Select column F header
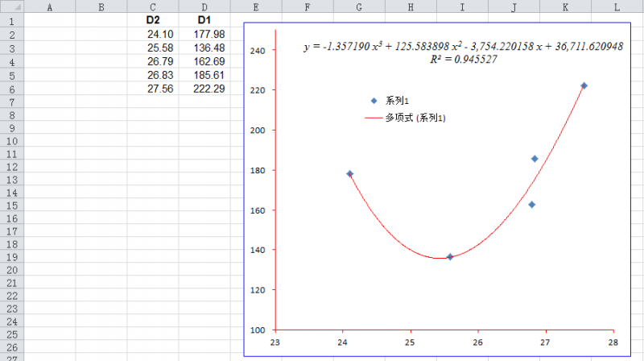The width and height of the screenshot is (644, 361). coord(308,6)
